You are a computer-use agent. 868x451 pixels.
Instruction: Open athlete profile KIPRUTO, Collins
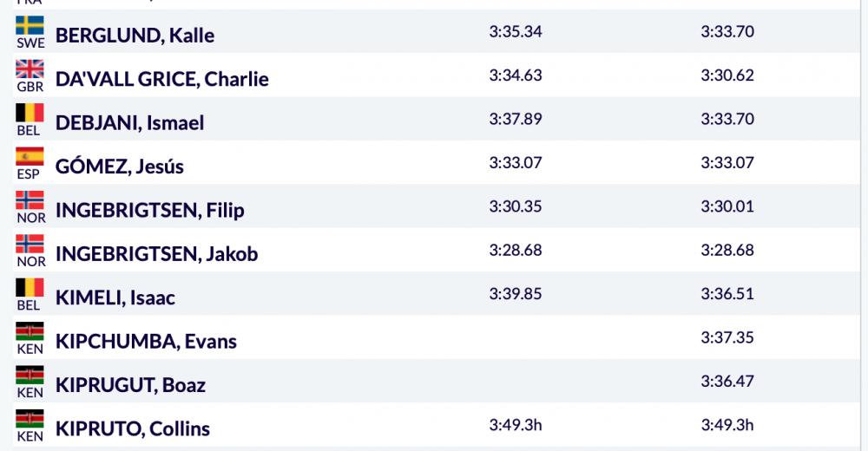coord(133,428)
